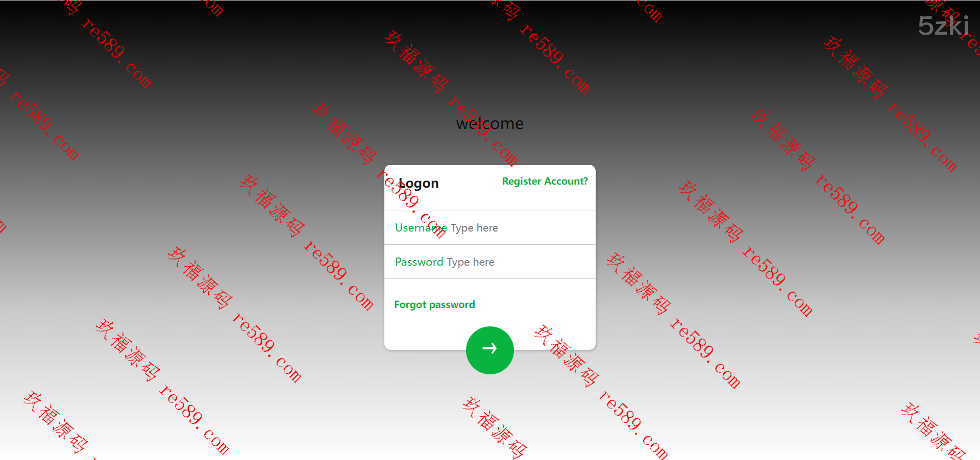Click the 5zki logo in corner
The height and width of the screenshot is (460, 980).
pos(943,25)
